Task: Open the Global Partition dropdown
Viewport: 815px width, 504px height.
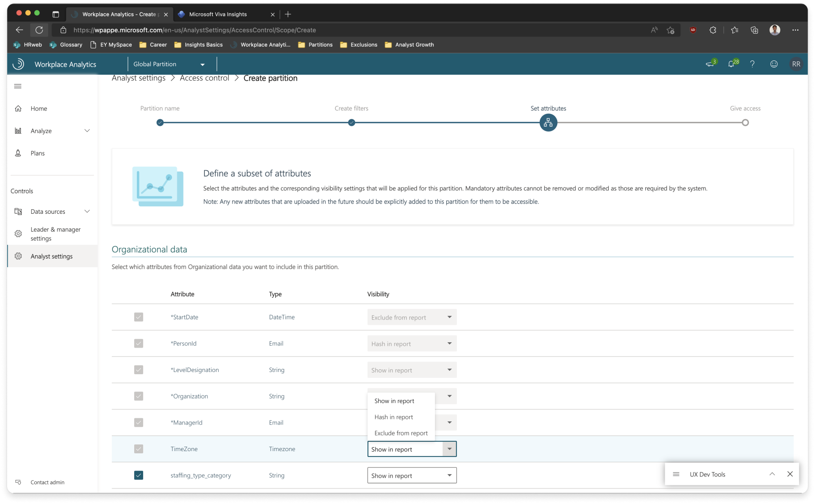Action: pyautogui.click(x=169, y=64)
